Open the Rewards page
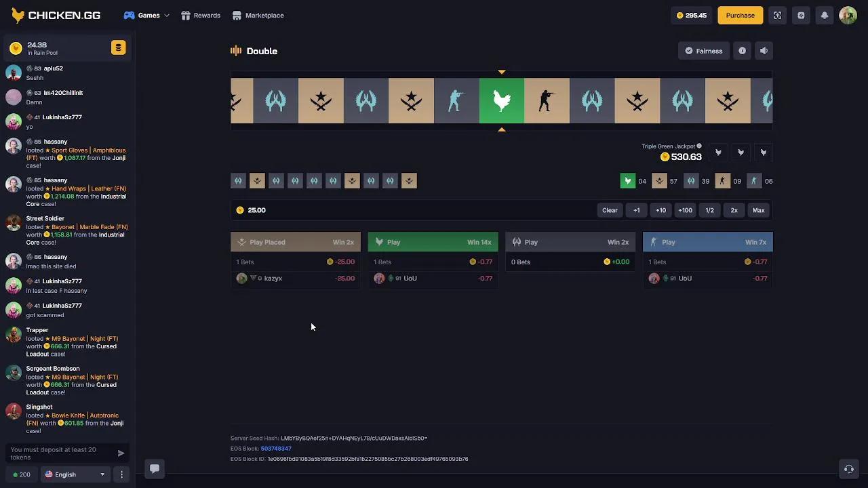This screenshot has width=868, height=488. pos(201,15)
